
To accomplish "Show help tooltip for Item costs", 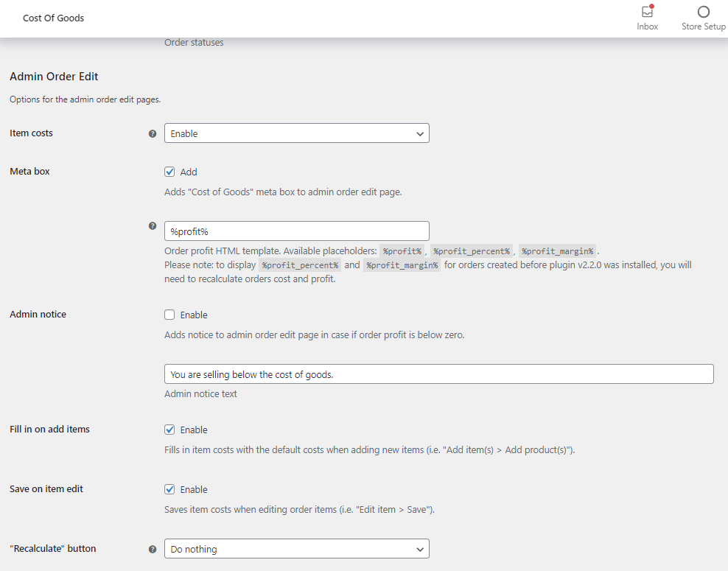I will tap(153, 133).
